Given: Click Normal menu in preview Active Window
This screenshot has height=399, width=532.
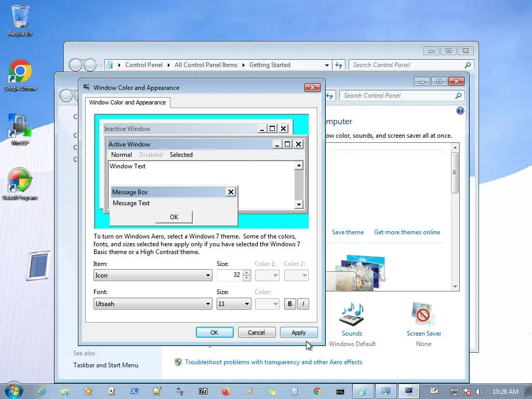Looking at the screenshot, I should [x=122, y=155].
